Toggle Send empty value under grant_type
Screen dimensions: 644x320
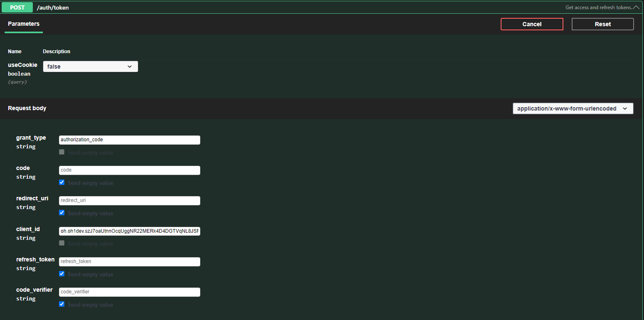[62, 152]
